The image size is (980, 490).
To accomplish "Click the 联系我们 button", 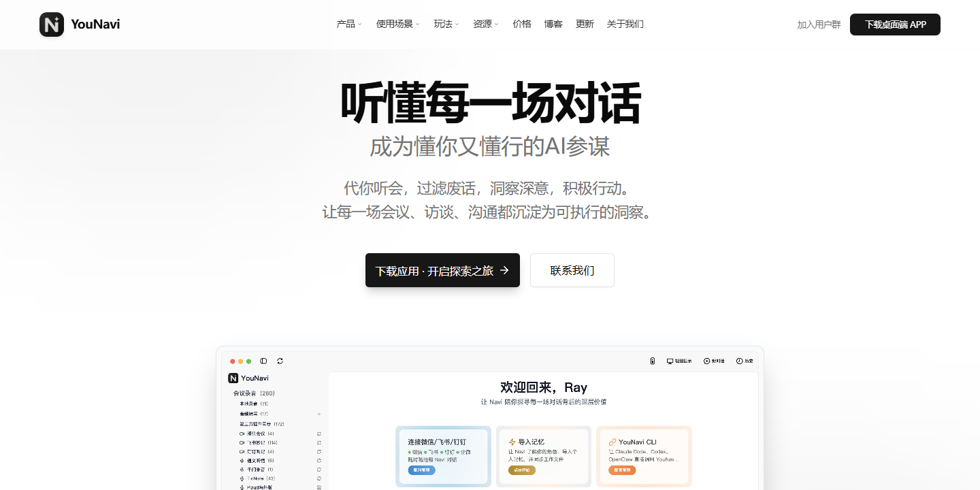I will click(572, 270).
